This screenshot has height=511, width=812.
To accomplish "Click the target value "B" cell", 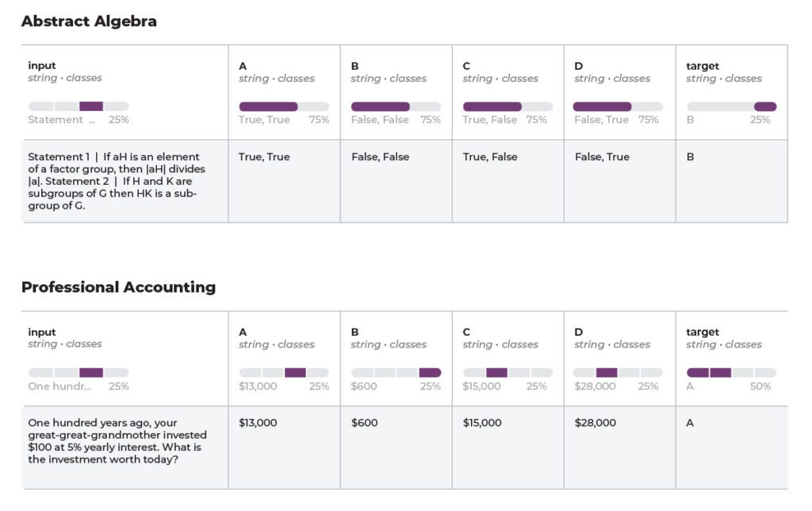I will click(x=688, y=156).
